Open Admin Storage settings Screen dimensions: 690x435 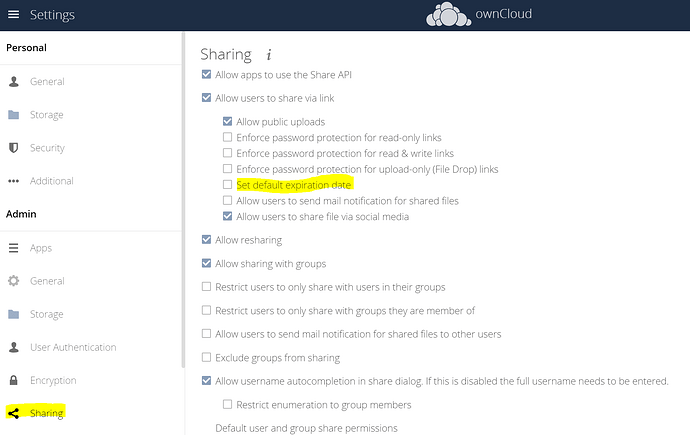[x=46, y=314]
